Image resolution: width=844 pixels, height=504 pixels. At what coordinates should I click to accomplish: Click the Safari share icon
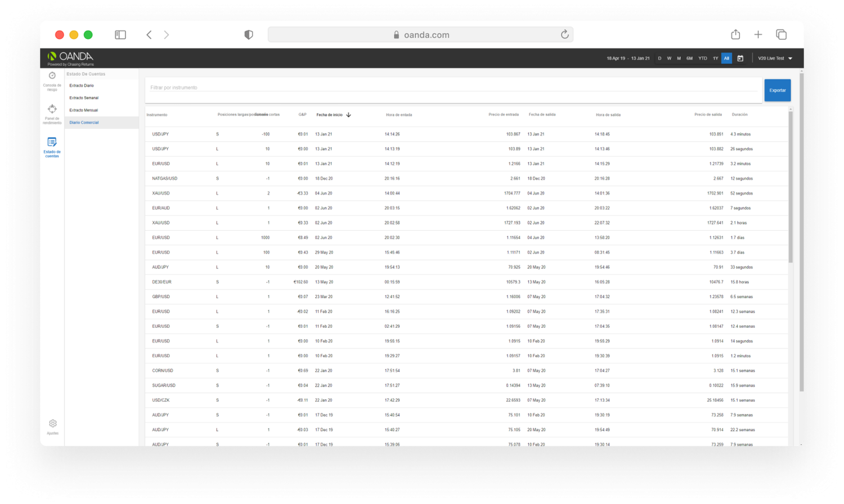click(x=735, y=35)
